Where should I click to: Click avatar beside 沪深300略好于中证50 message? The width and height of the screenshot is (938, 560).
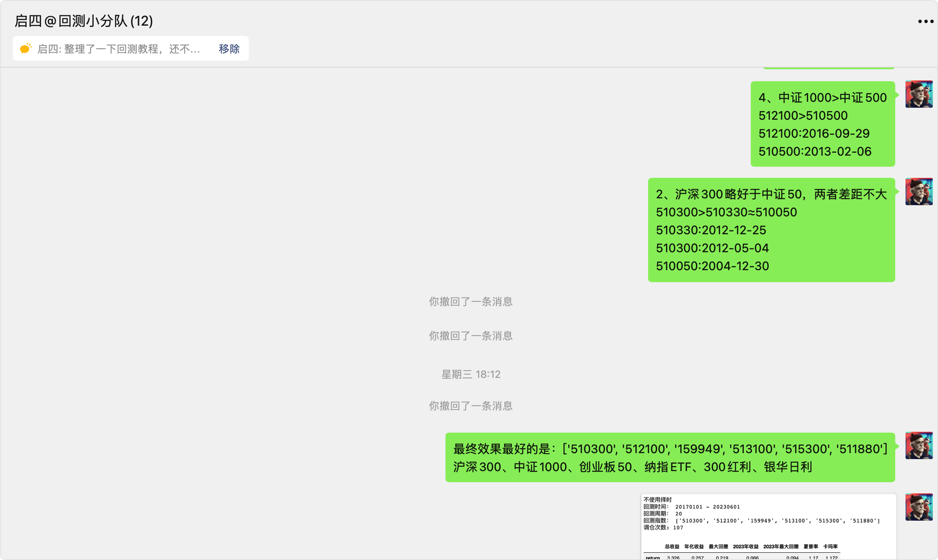point(919,192)
